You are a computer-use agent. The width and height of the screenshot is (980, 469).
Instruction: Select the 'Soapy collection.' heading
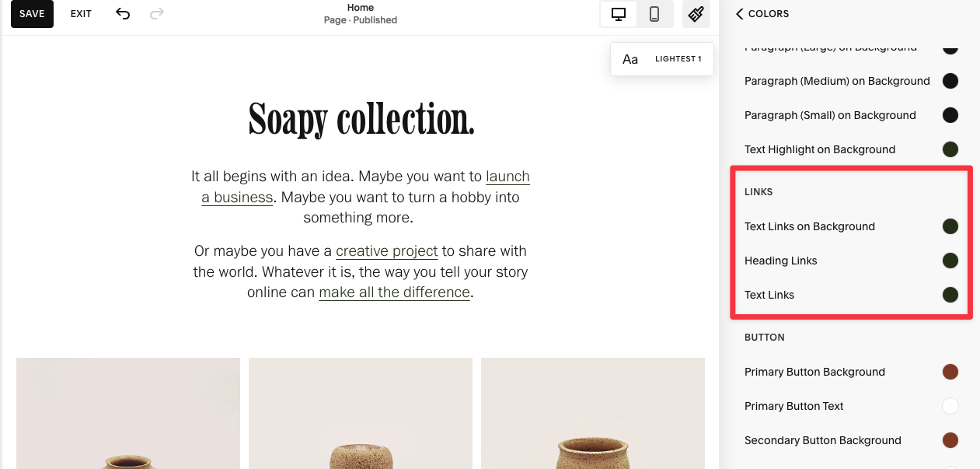[361, 119]
